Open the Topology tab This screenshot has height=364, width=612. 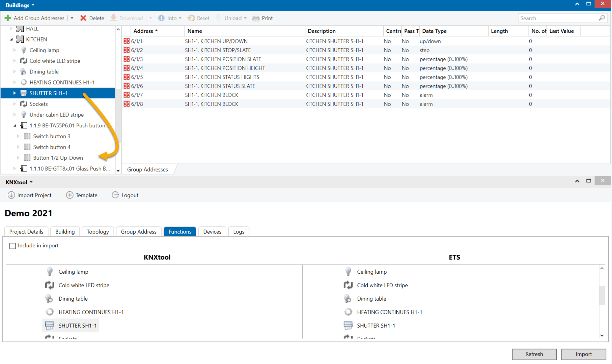pos(98,232)
